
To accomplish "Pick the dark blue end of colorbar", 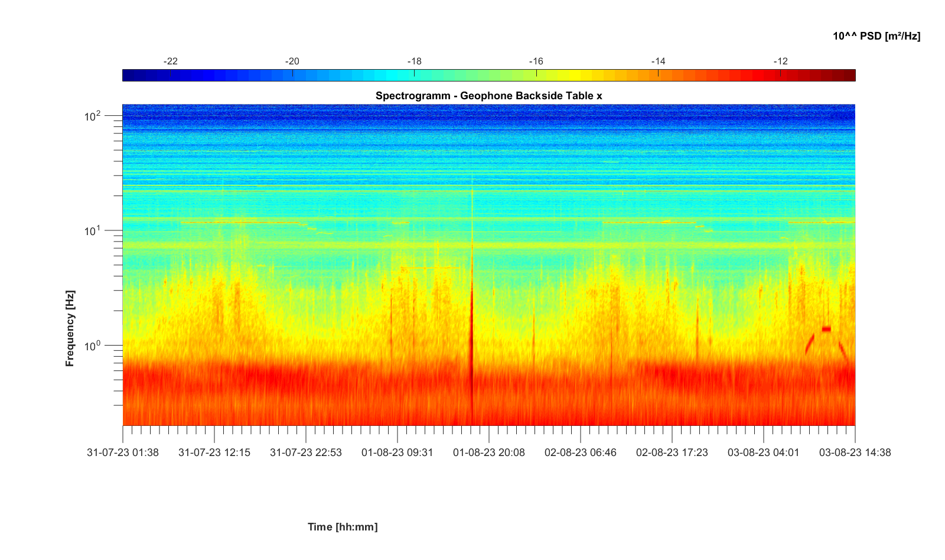I will (128, 76).
